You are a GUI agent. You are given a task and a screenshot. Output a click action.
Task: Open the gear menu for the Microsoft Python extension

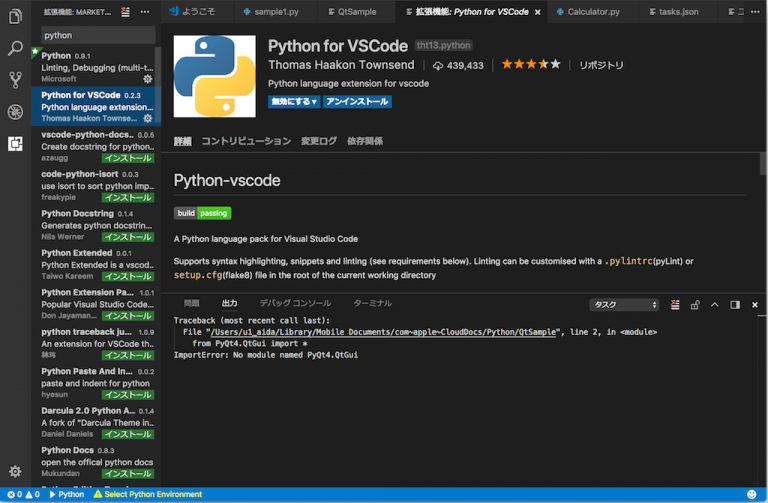(x=147, y=79)
